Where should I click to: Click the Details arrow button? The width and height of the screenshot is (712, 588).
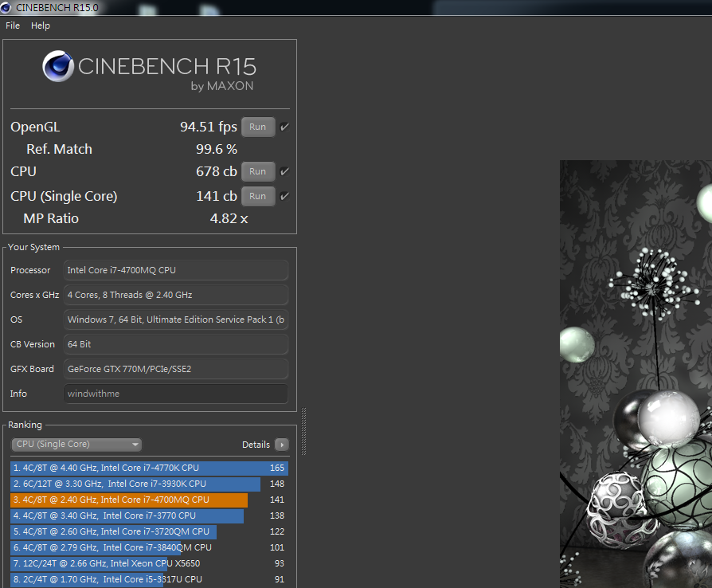click(282, 445)
